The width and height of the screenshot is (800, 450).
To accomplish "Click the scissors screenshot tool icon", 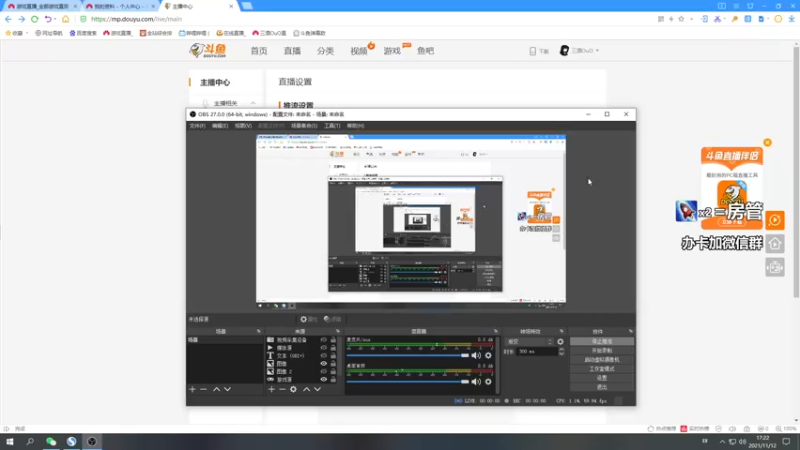I will [x=717, y=19].
